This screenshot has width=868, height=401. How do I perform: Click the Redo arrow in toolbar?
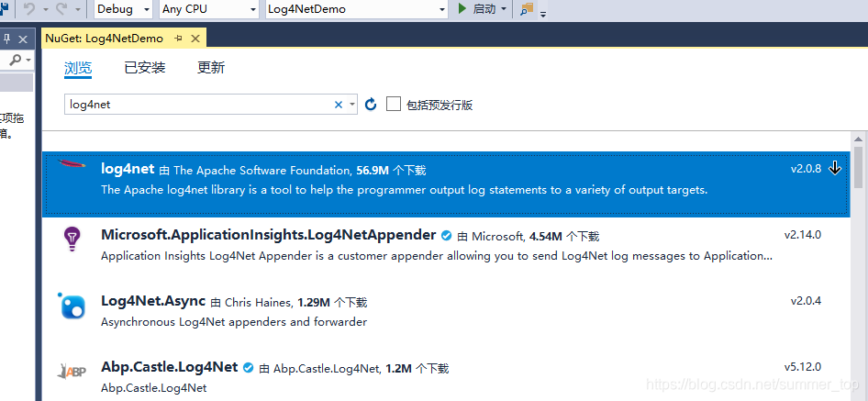click(x=62, y=9)
